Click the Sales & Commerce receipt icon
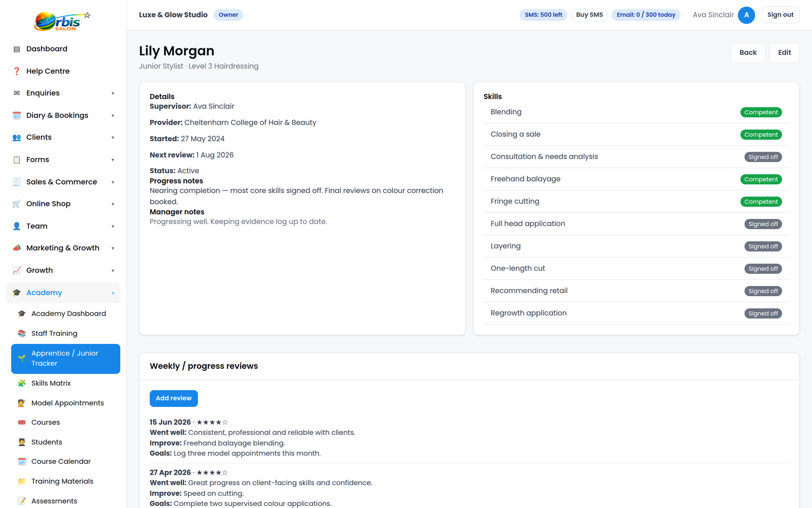 (17, 182)
